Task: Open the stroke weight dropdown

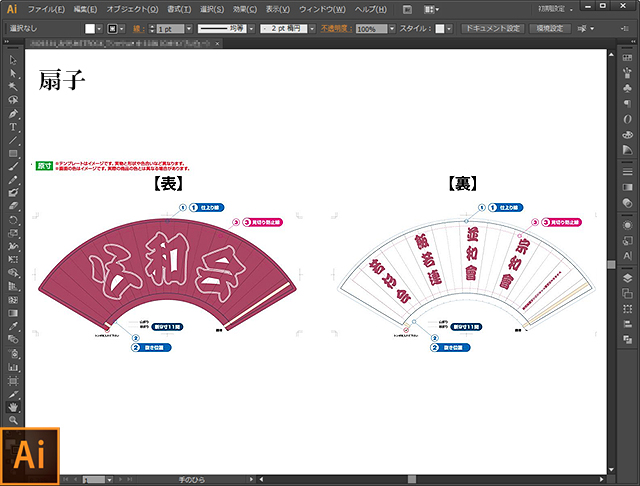Action: pyautogui.click(x=189, y=29)
